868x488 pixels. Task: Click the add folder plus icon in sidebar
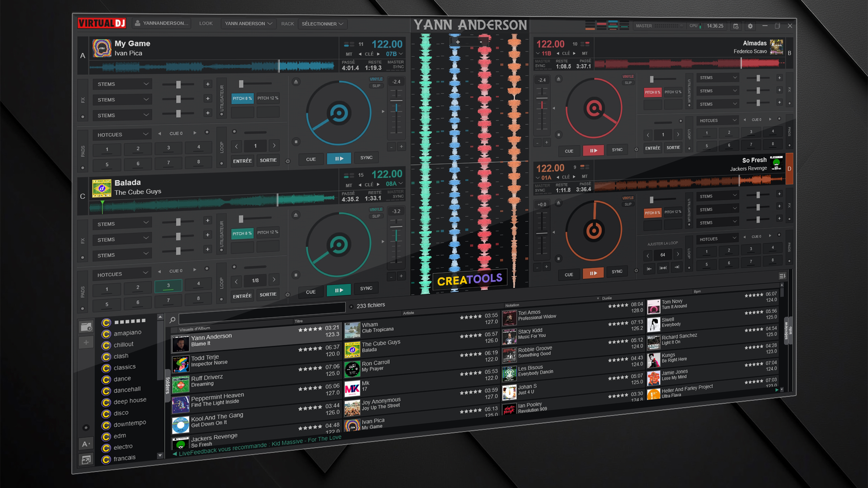86,343
